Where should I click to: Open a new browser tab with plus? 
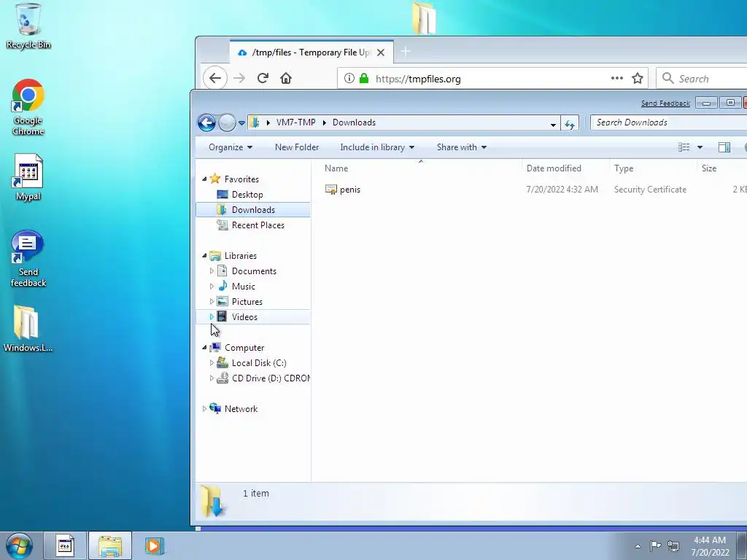(406, 52)
